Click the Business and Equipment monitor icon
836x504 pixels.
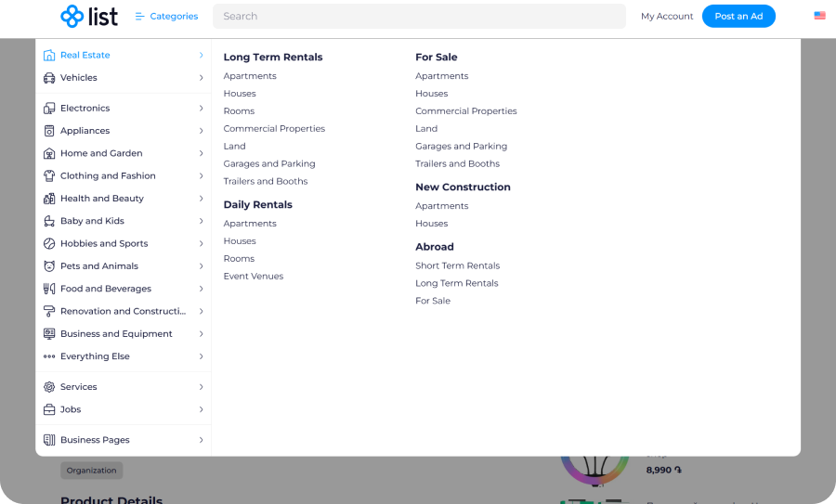click(x=49, y=333)
